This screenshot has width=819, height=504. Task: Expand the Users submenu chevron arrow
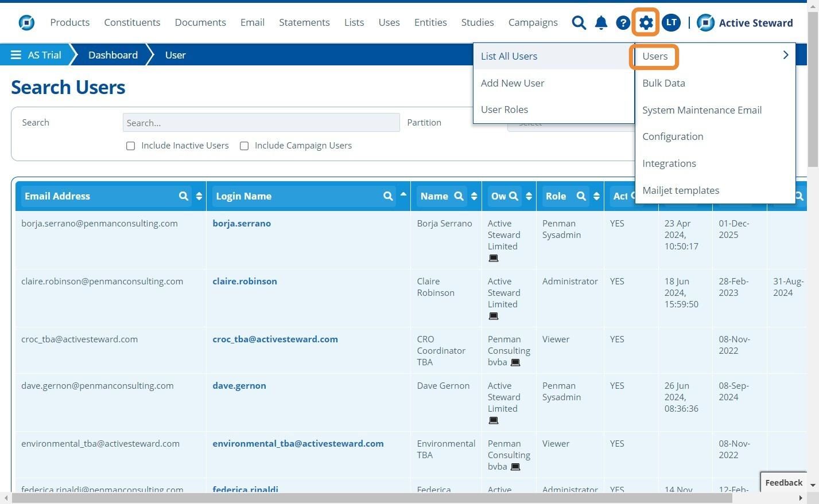(x=786, y=55)
